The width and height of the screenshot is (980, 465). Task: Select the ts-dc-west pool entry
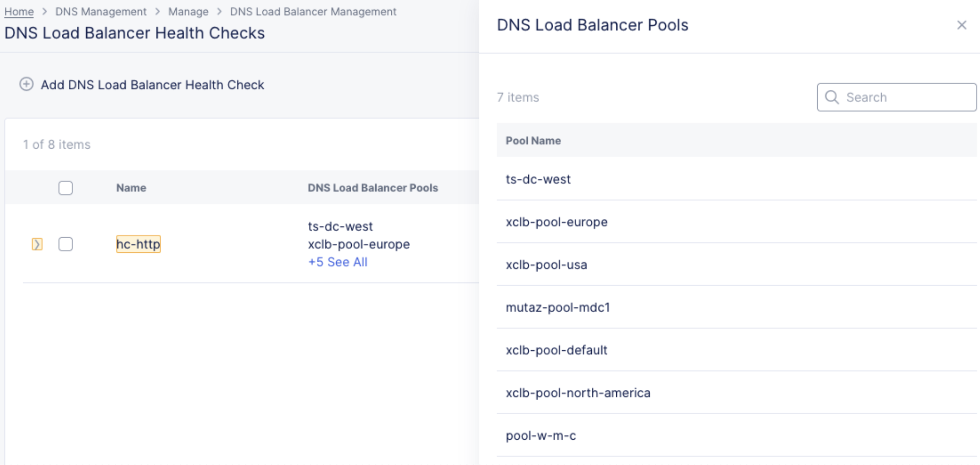(x=539, y=179)
